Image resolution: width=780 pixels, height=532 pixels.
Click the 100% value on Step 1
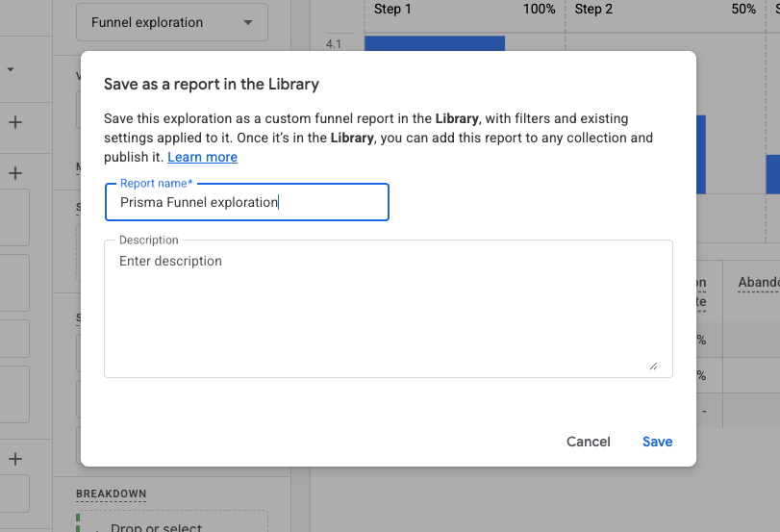click(539, 9)
